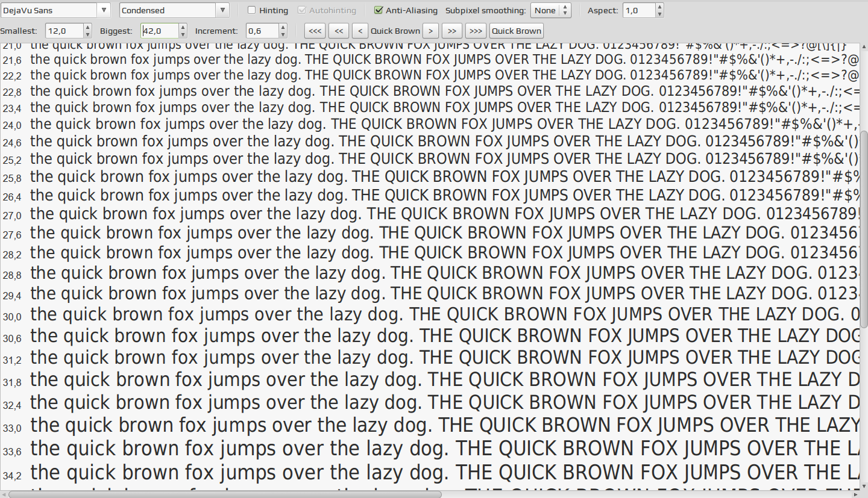Click the << fast backward button

point(339,31)
